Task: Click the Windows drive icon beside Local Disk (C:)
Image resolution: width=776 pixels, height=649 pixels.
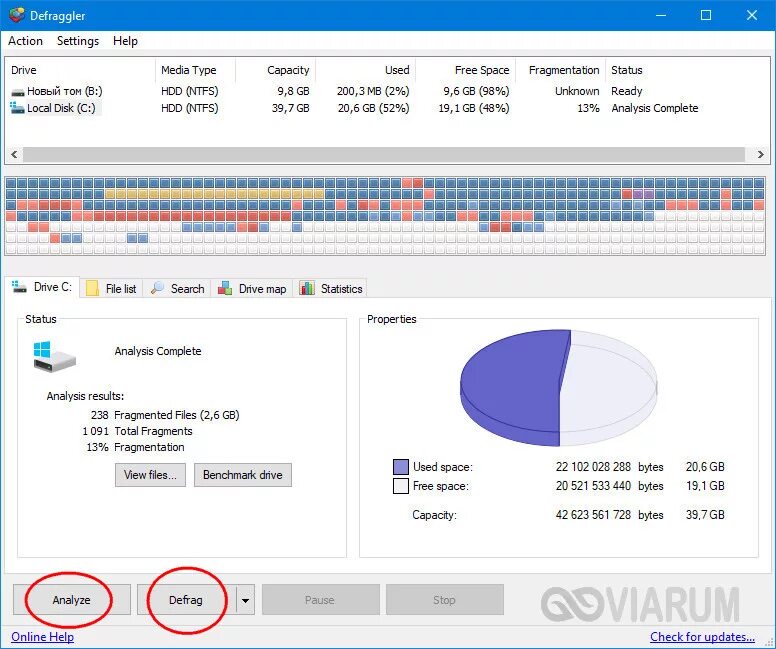Action: pyautogui.click(x=17, y=107)
